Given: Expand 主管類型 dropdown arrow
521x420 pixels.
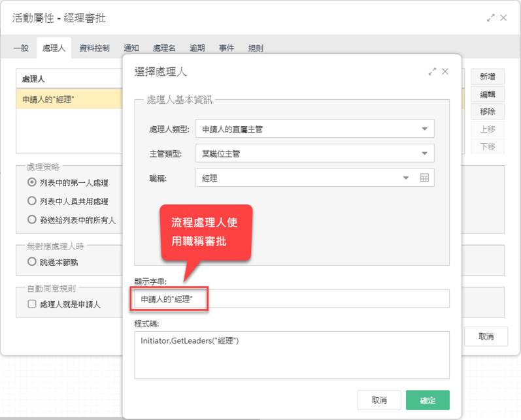Looking at the screenshot, I should [424, 153].
